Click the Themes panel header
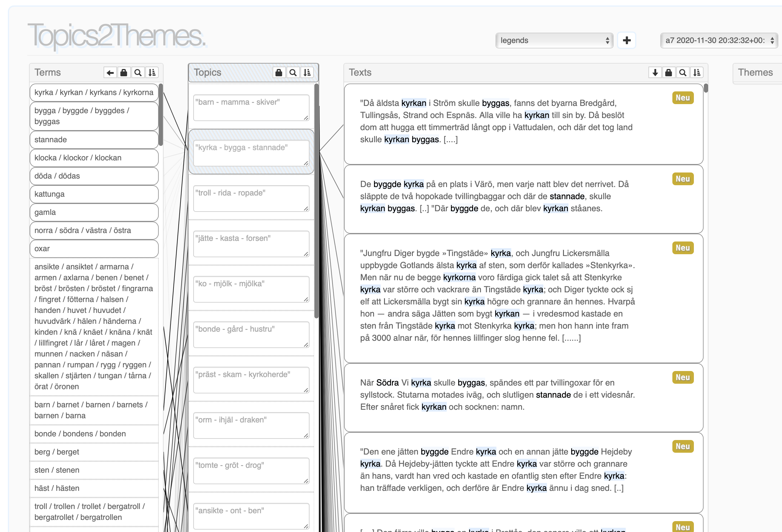Screen dimensions: 782x532 pyautogui.click(x=755, y=73)
